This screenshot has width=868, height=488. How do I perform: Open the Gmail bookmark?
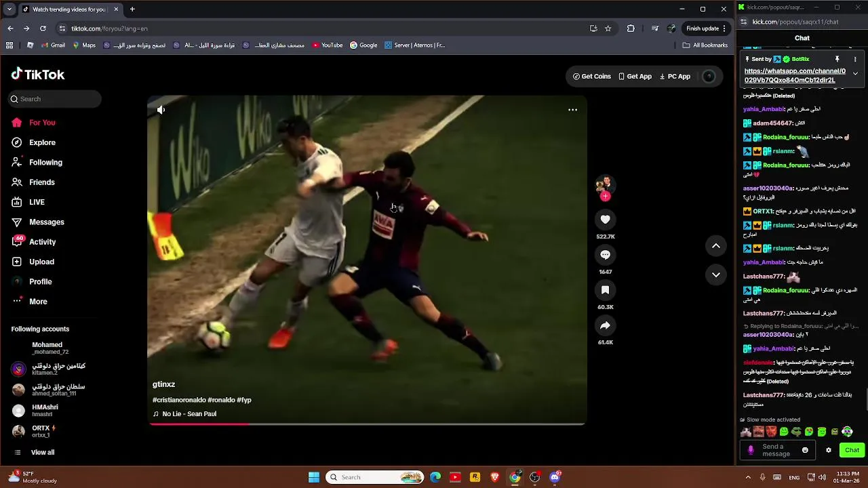pyautogui.click(x=53, y=45)
